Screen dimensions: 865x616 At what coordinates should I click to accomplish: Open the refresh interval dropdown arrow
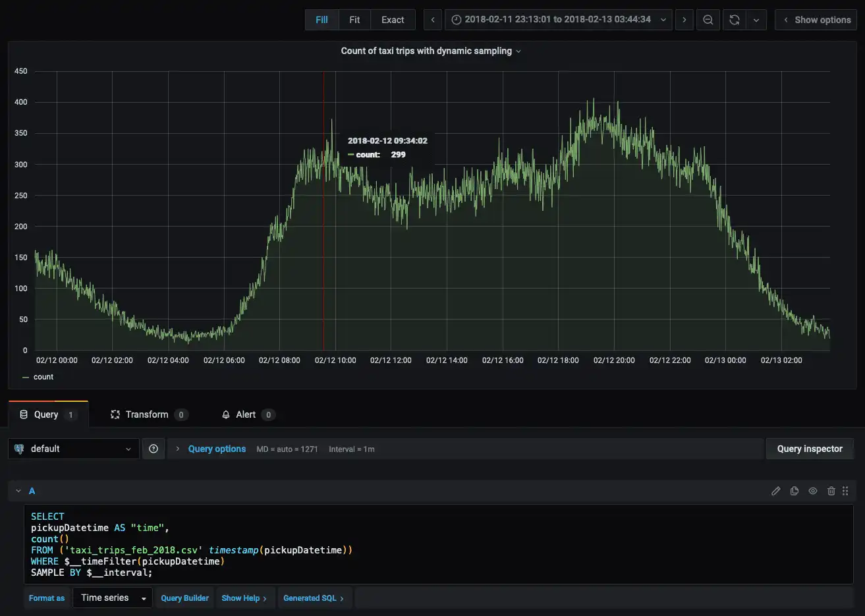pos(756,20)
